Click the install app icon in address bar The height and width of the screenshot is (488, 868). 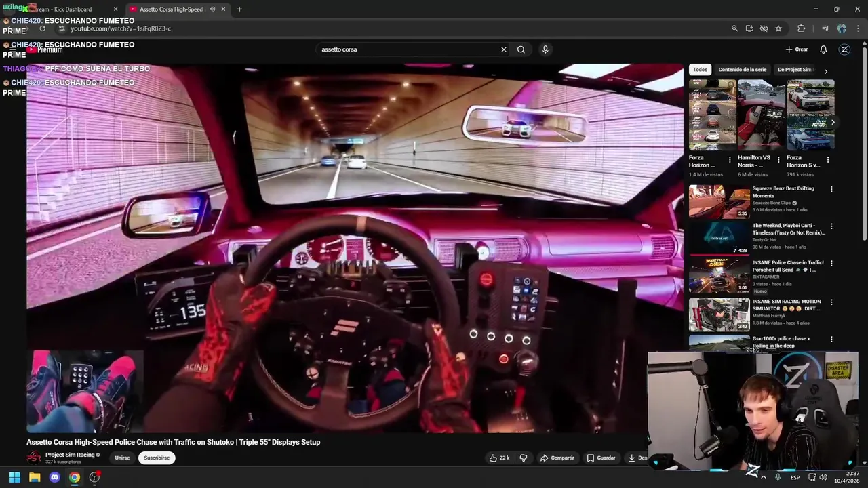[x=749, y=28]
